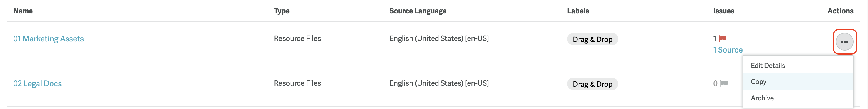Viewport: 868px width, 109px height.
Task: Open the 02 Legal Docs project
Action: pos(37,83)
